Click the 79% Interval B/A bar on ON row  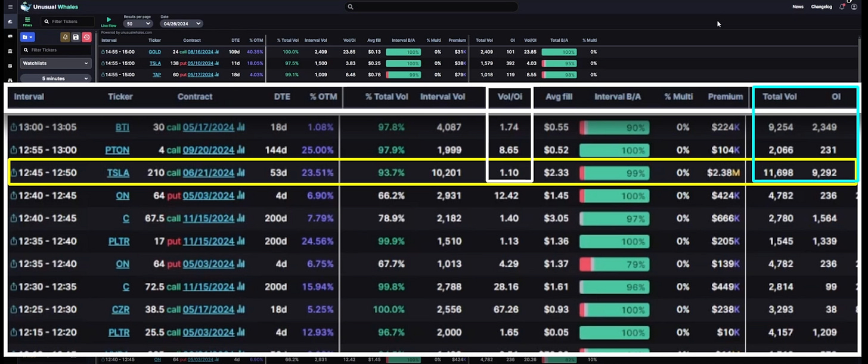[x=614, y=264]
